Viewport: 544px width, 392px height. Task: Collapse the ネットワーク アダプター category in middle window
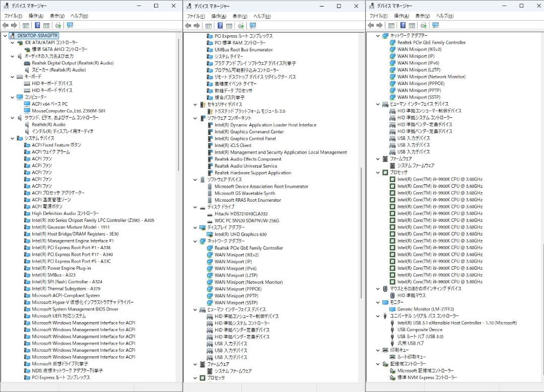pyautogui.click(x=194, y=241)
